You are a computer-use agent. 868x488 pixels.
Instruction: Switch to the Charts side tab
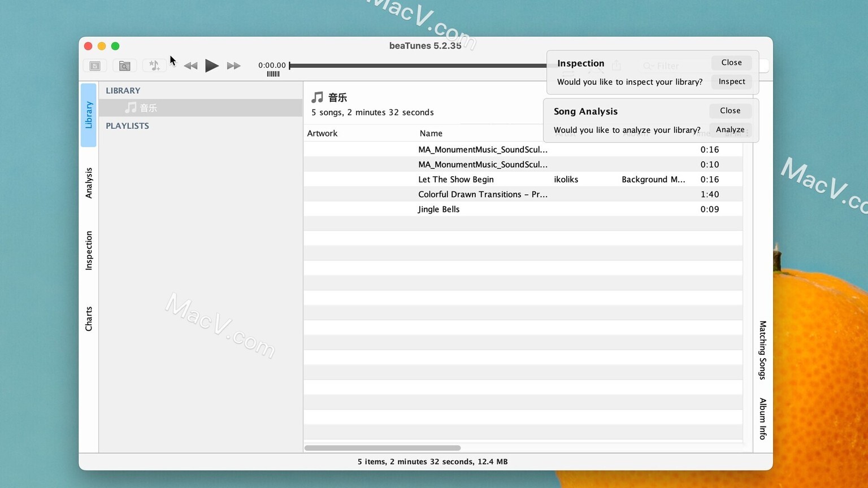[x=89, y=319]
